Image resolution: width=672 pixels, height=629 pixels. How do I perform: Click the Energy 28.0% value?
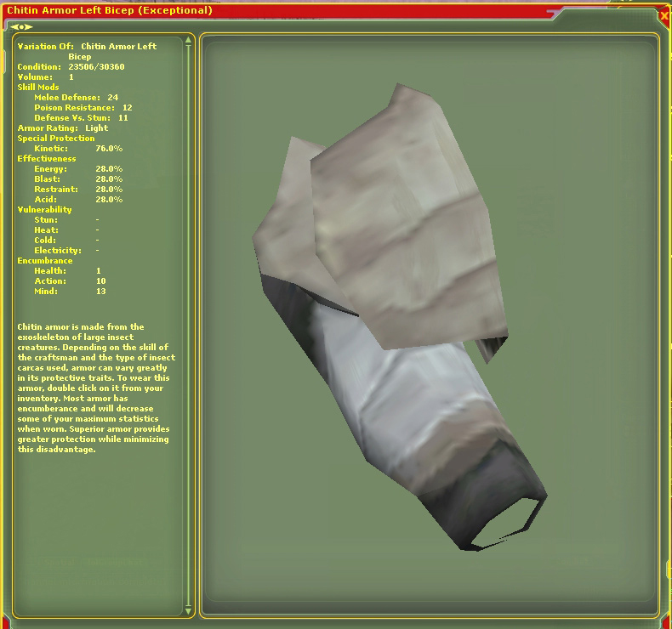pyautogui.click(x=109, y=169)
